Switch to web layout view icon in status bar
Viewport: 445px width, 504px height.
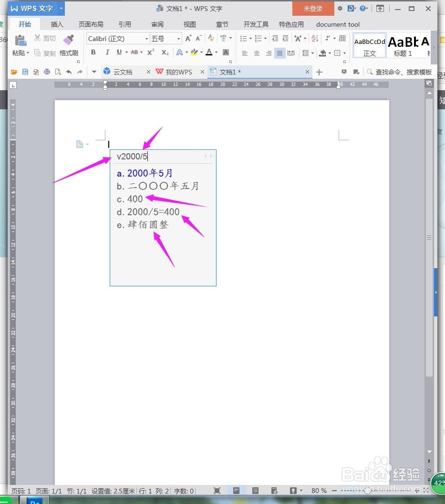point(274,491)
